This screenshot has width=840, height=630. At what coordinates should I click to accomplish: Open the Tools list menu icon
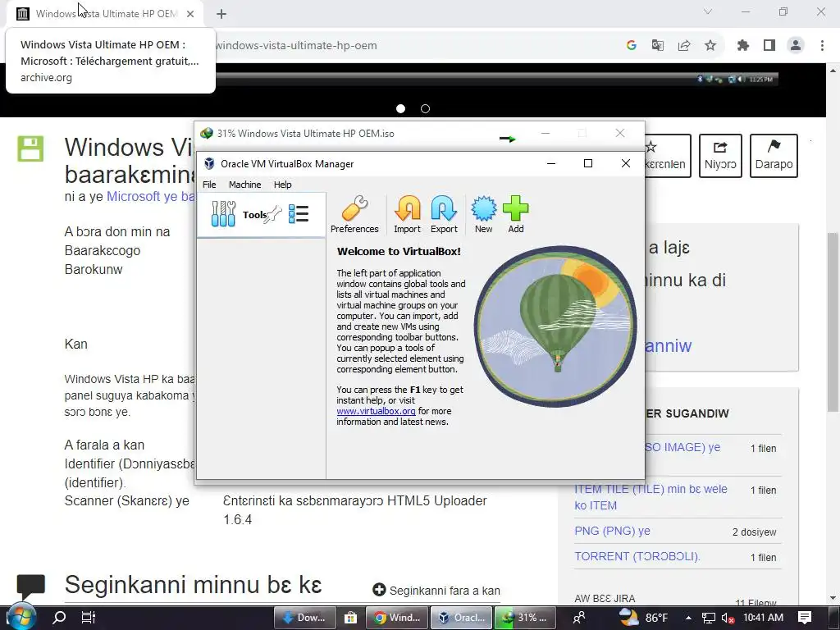click(x=299, y=214)
